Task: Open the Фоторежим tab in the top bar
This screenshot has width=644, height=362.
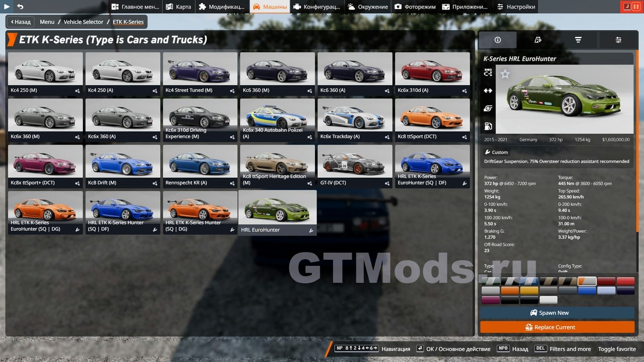Action: pyautogui.click(x=415, y=7)
